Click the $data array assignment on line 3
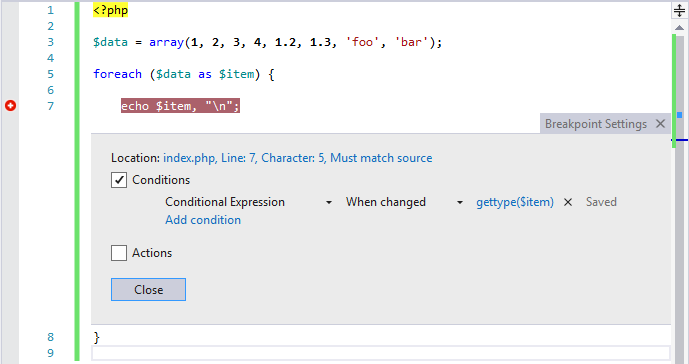Viewport: 689px width, 364px height. point(267,42)
